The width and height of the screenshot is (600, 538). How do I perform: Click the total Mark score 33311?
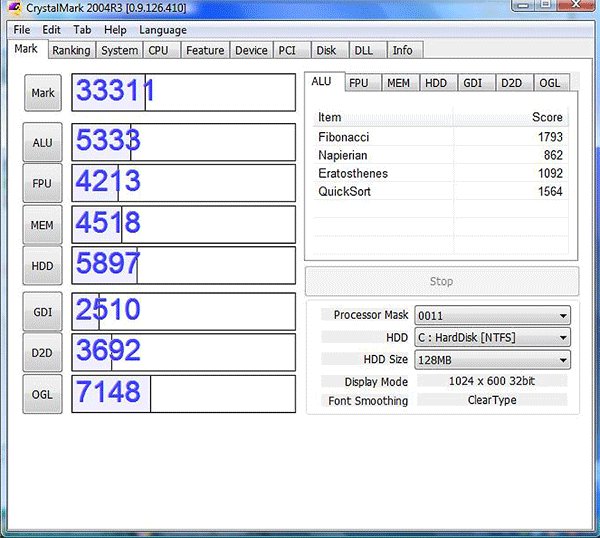coord(115,90)
